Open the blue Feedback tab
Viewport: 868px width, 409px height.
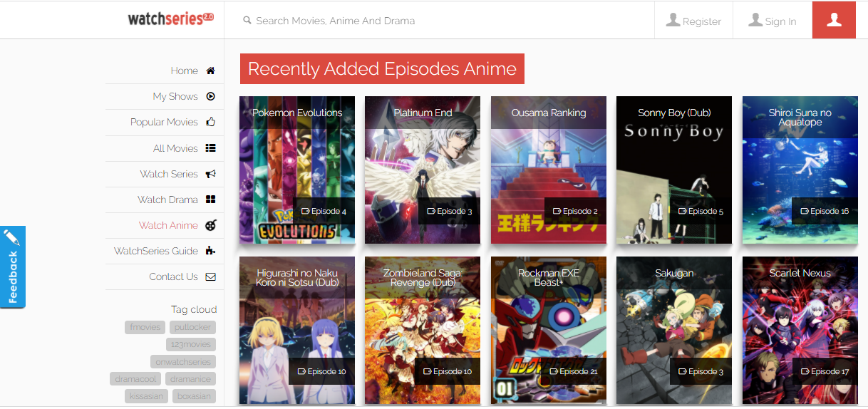click(x=13, y=266)
